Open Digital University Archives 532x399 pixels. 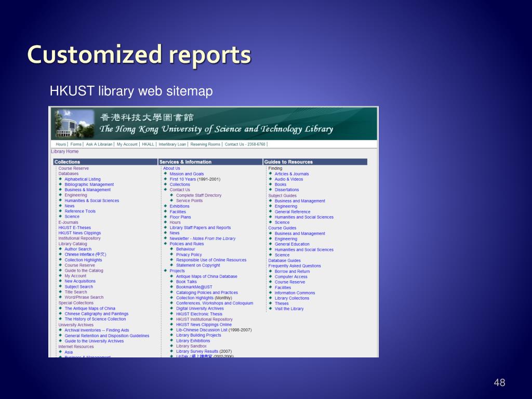[x=200, y=309]
